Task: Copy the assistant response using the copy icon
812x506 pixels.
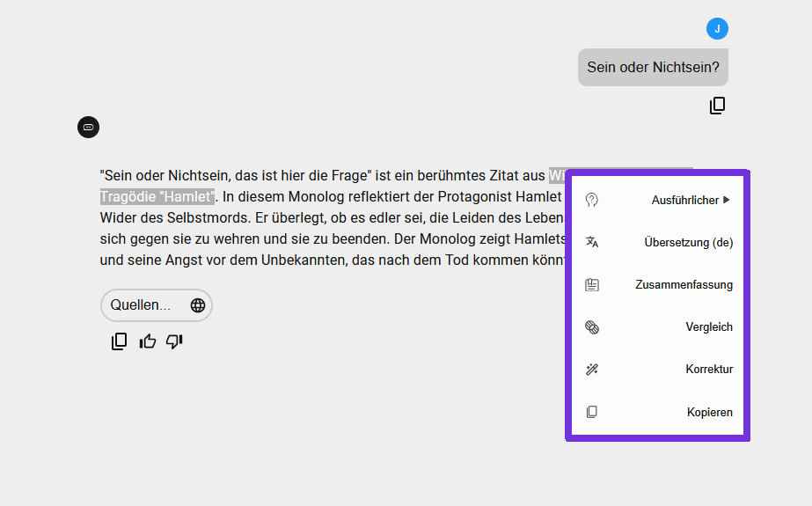Action: pyautogui.click(x=120, y=341)
